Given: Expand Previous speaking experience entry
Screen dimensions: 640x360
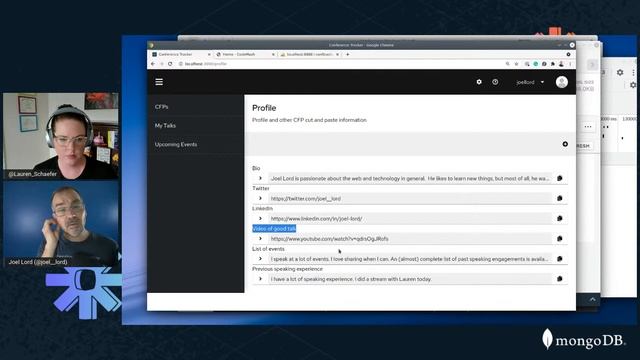Looking at the screenshot, I should click(x=260, y=279).
